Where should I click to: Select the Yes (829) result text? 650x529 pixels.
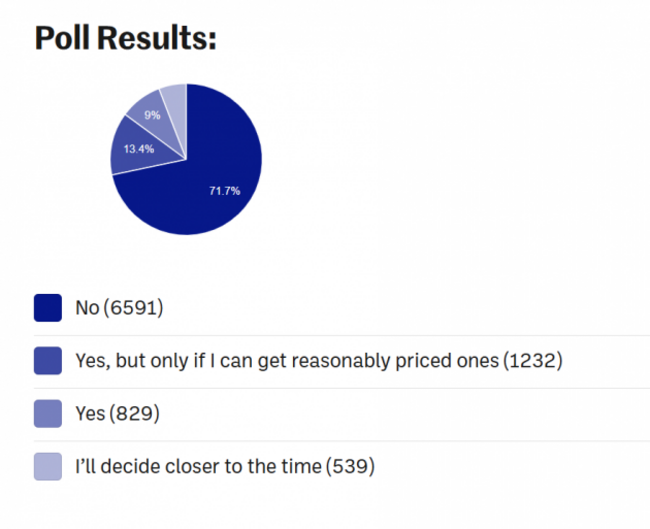(x=117, y=413)
